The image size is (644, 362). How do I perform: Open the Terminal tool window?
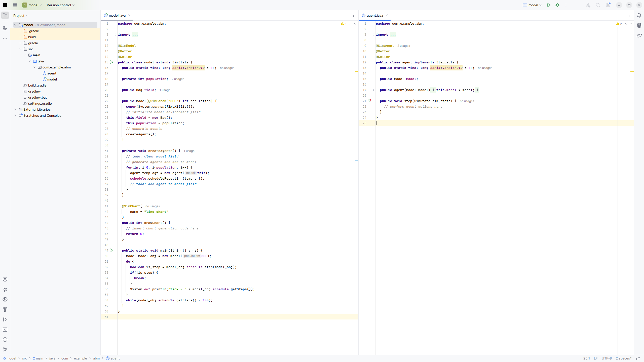tap(5, 330)
